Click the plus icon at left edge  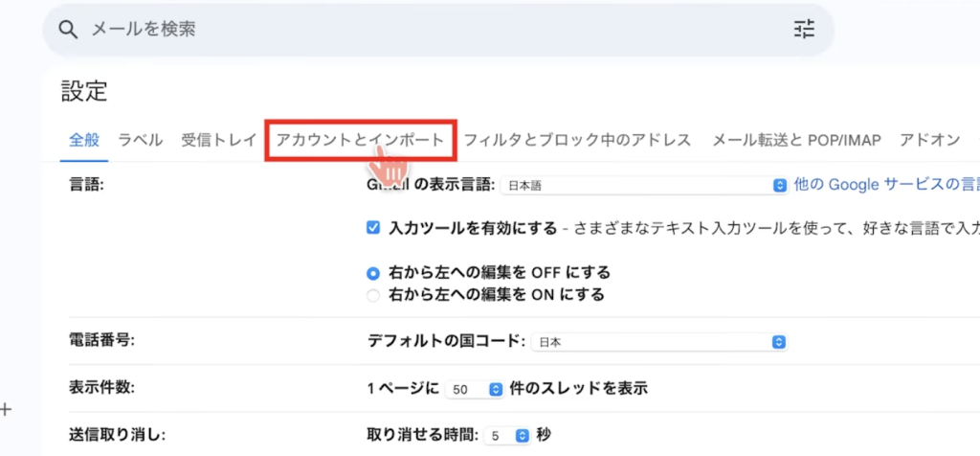[x=6, y=410]
